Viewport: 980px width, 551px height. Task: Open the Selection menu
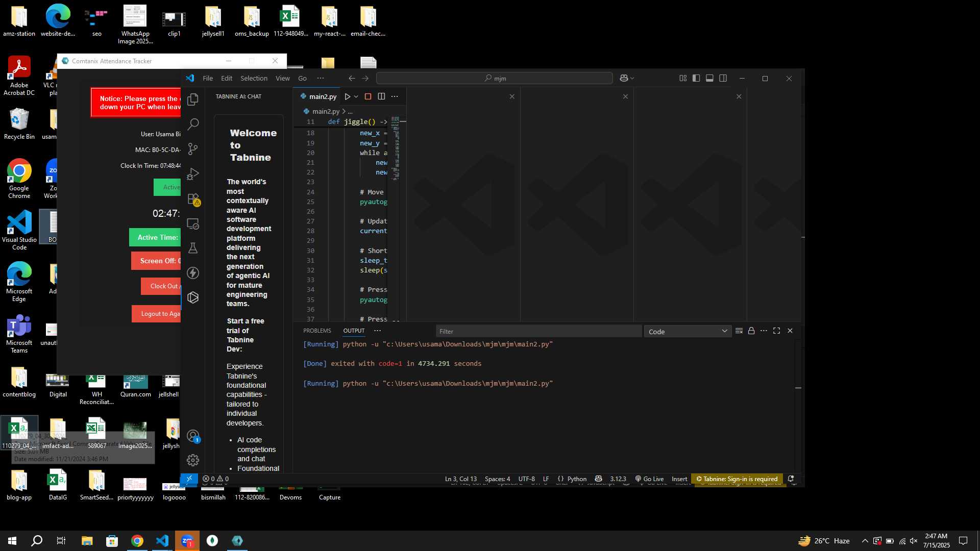coord(254,78)
